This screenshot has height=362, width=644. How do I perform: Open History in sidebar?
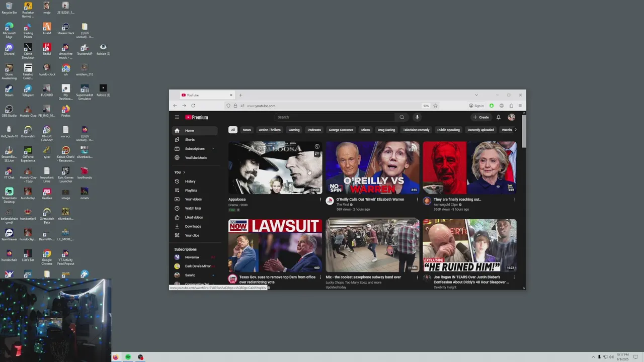pos(196,182)
